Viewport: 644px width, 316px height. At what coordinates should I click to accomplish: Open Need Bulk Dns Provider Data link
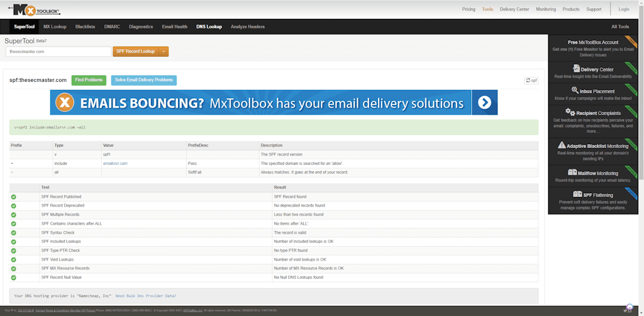tap(146, 296)
